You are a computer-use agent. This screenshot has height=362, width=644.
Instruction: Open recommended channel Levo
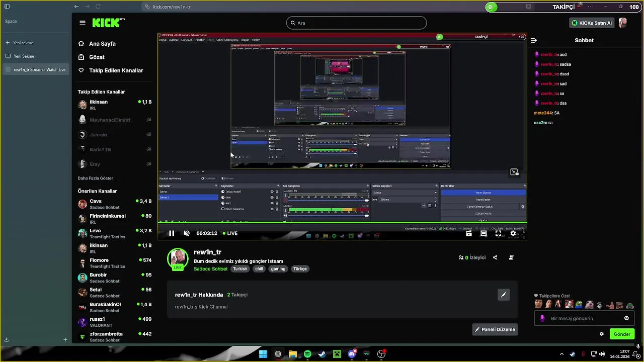click(115, 233)
